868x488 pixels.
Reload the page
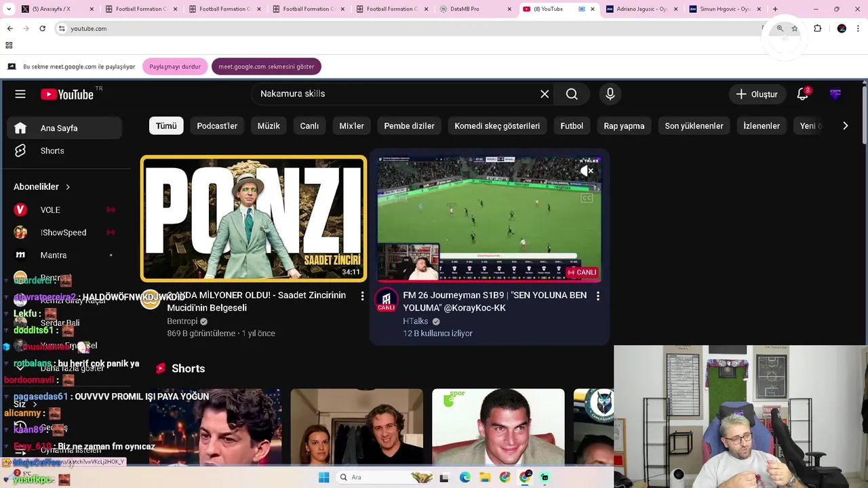pyautogui.click(x=42, y=28)
